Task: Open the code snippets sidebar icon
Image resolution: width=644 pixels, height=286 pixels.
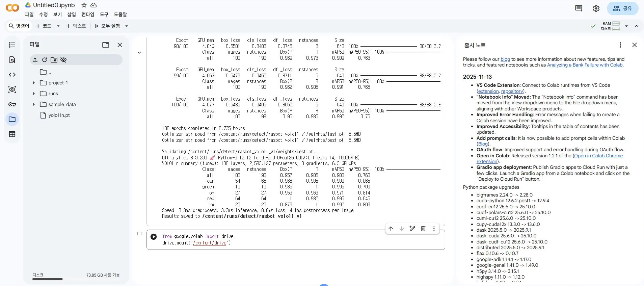Action: click(x=12, y=75)
